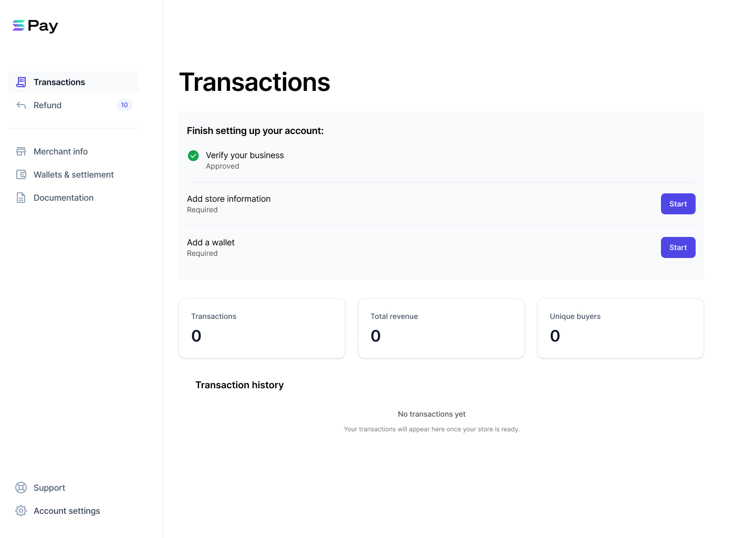
Task: Click the Refund count badge 10
Action: point(124,105)
